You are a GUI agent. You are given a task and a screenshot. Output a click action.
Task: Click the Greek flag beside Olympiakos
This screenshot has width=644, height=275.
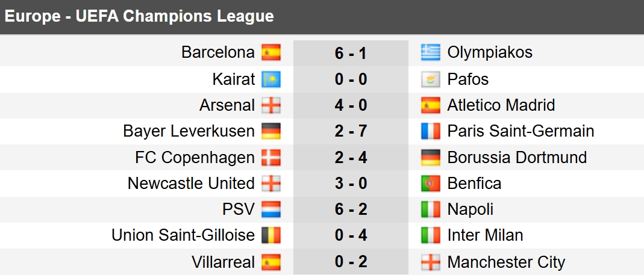430,53
